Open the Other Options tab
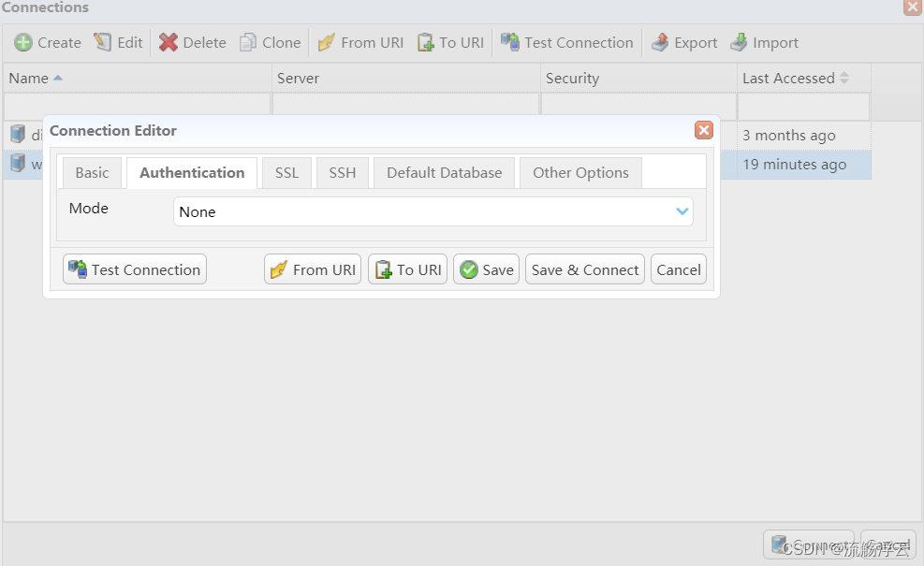924x566 pixels. pos(580,172)
